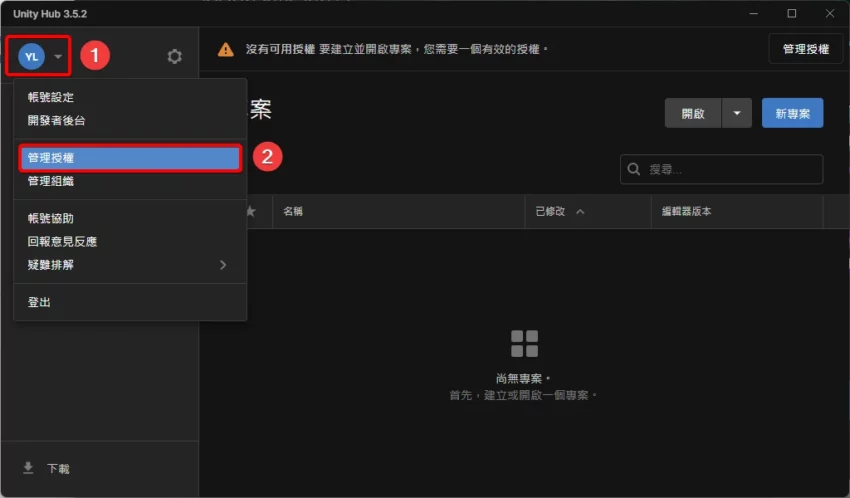Image resolution: width=850 pixels, height=498 pixels.
Task: Click the YL account avatar icon
Action: 31,57
